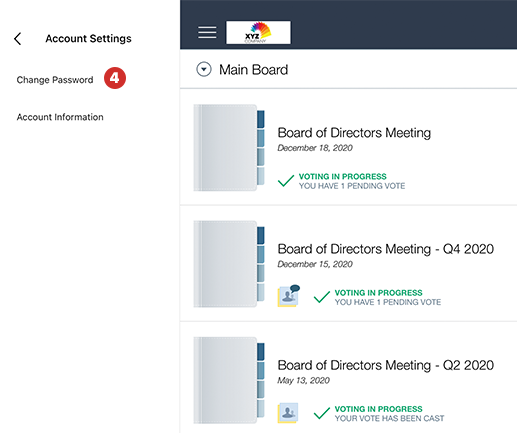The width and height of the screenshot is (517, 433).
Task: Click the checkmark on Q2 2020 meeting
Action: point(322,413)
